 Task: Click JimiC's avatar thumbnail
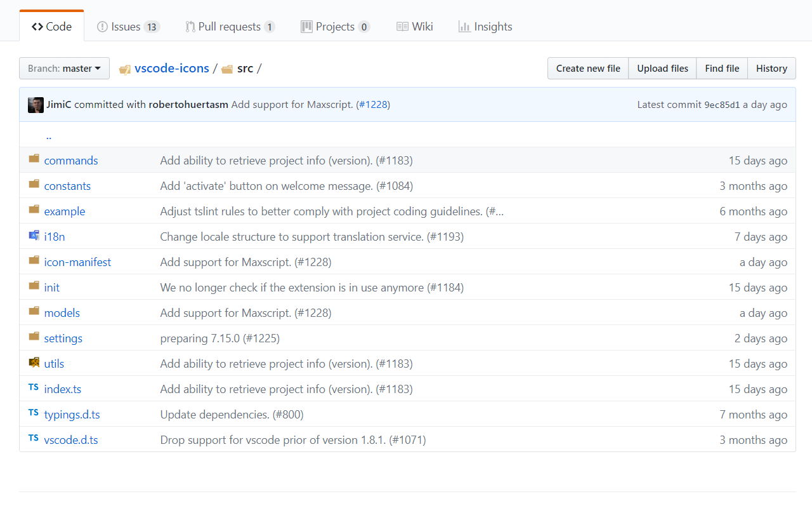click(36, 105)
